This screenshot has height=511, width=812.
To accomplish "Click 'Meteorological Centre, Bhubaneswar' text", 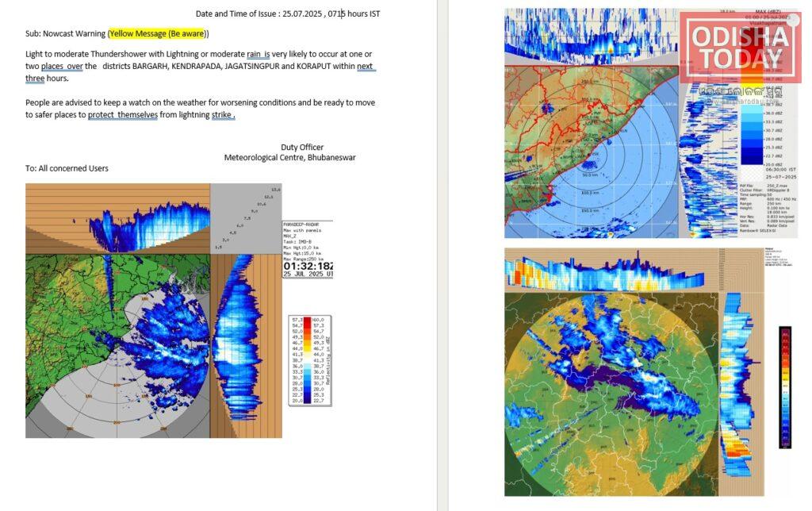I will (x=289, y=157).
